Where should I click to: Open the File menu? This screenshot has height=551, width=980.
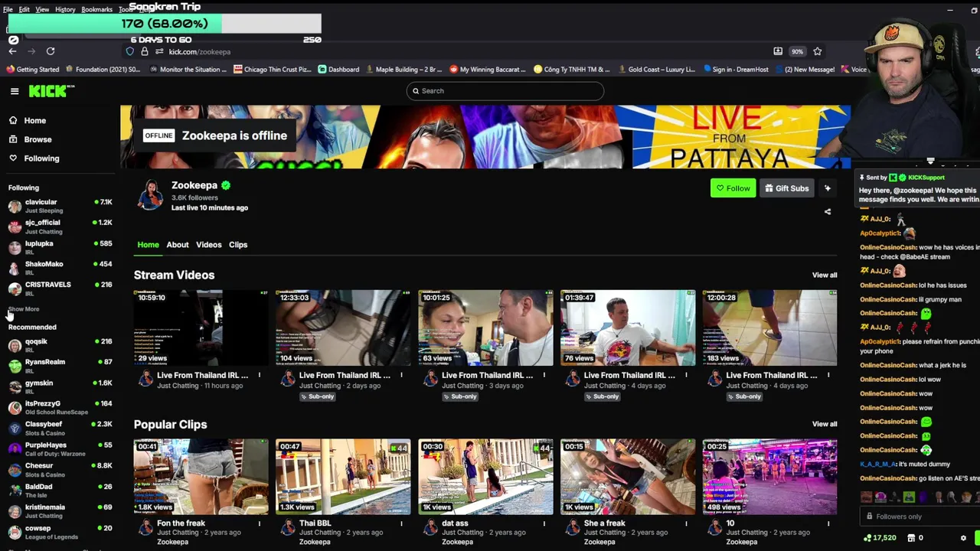point(8,9)
